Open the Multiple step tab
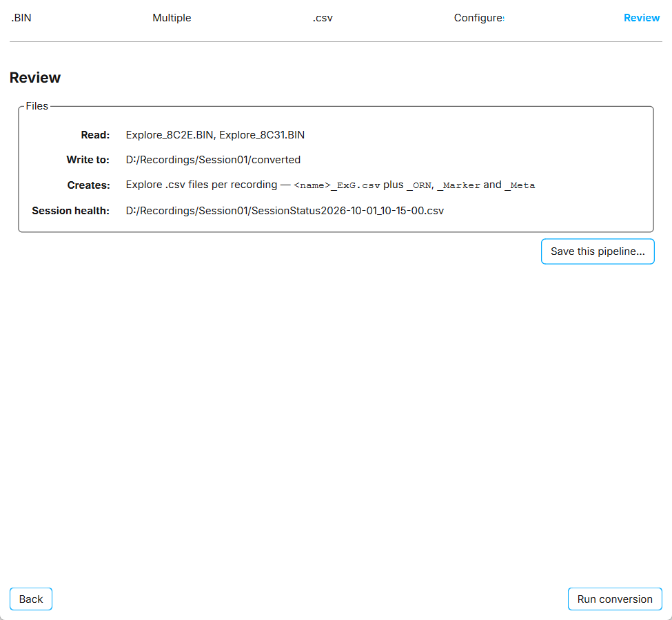This screenshot has height=620, width=672. (172, 18)
